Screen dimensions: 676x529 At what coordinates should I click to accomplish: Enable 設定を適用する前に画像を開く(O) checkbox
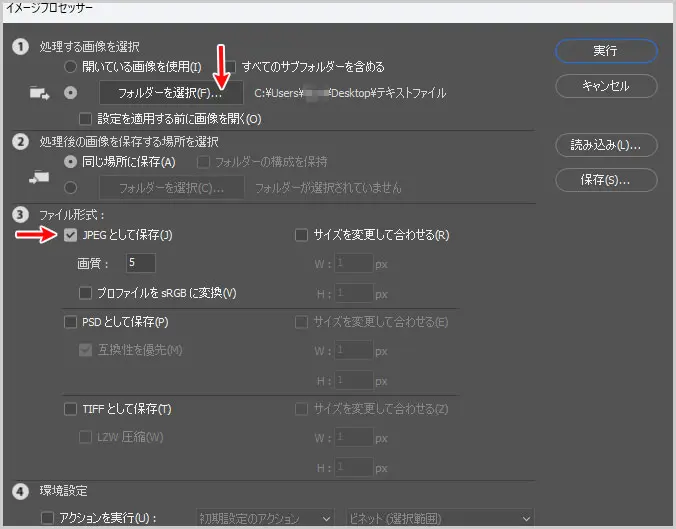[85, 119]
